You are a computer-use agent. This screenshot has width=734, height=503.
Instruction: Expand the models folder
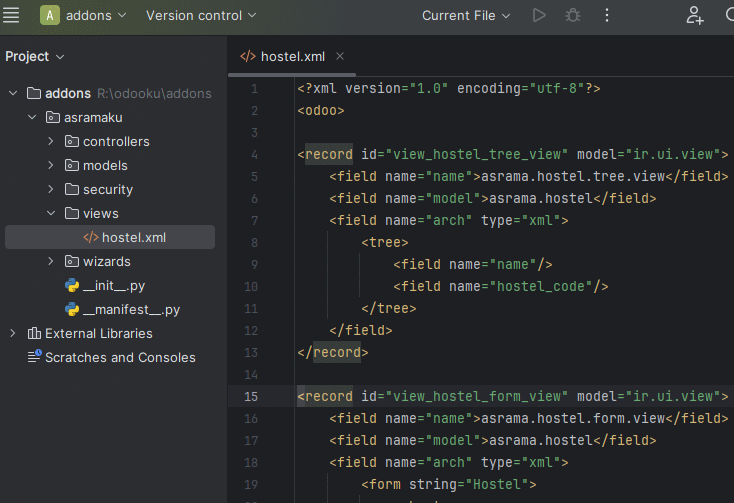51,165
